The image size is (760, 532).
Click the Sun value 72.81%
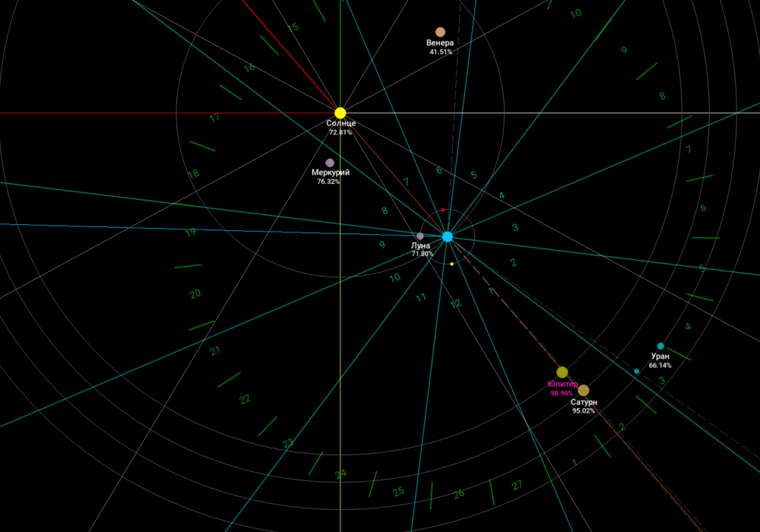pos(340,132)
